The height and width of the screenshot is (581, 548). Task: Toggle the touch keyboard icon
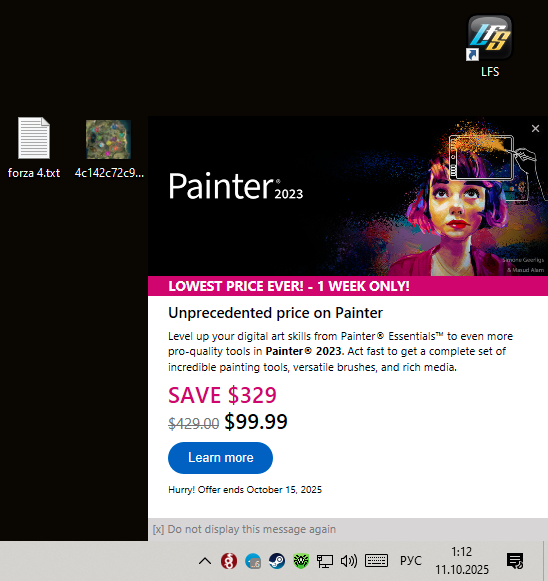(x=376, y=561)
